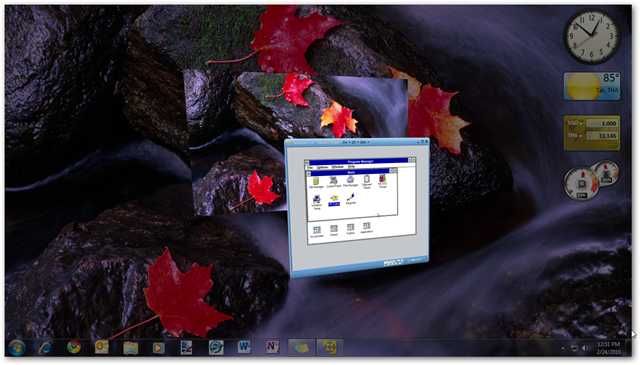Open Outlook from the taskbar
This screenshot has height=365, width=640.
[102, 347]
